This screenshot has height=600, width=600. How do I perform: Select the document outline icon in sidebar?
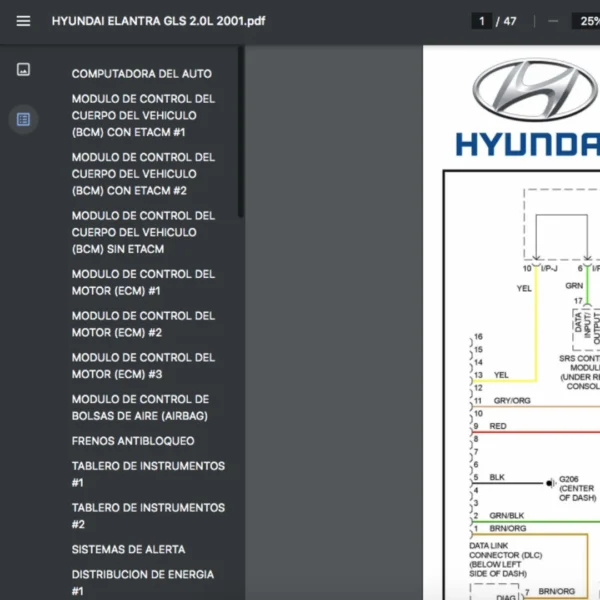(x=23, y=119)
